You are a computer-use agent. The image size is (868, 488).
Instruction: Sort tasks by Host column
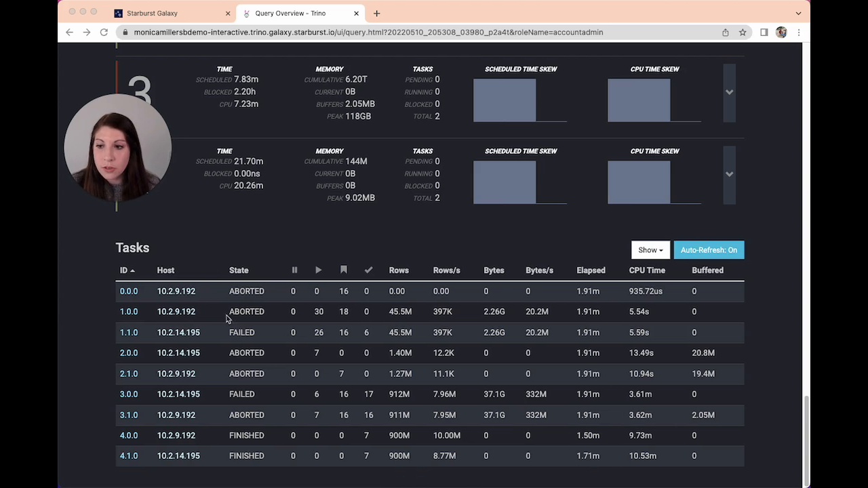165,270
